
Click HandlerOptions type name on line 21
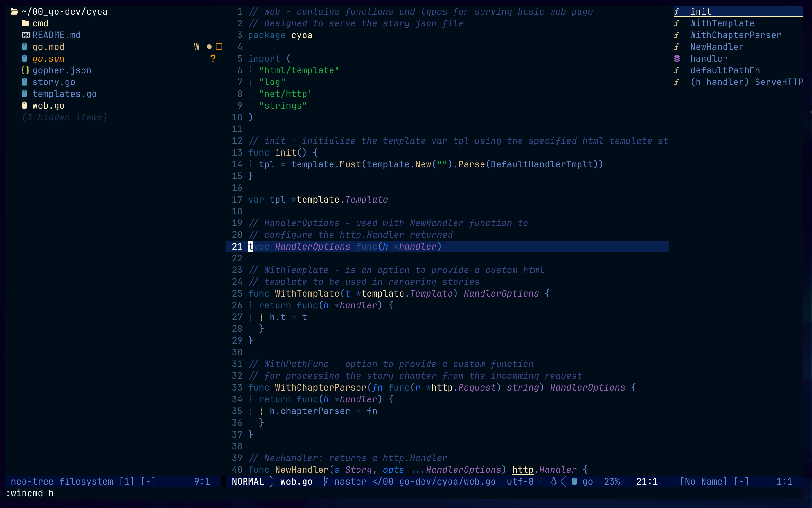click(312, 247)
